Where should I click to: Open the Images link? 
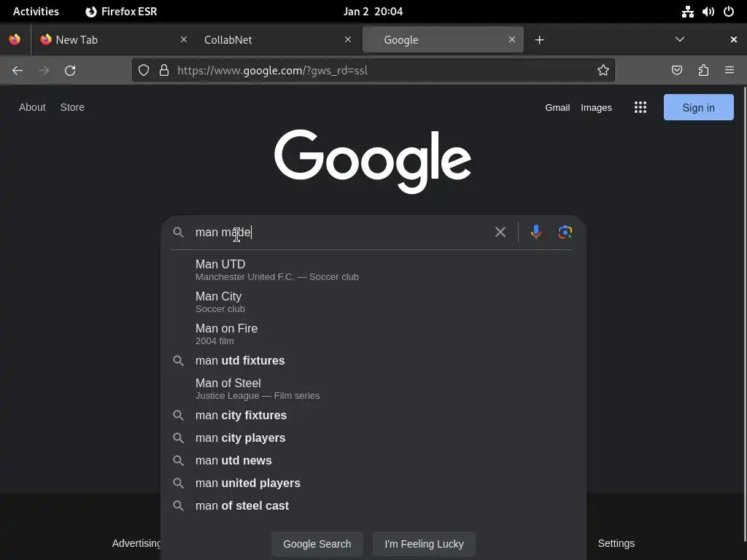point(596,108)
